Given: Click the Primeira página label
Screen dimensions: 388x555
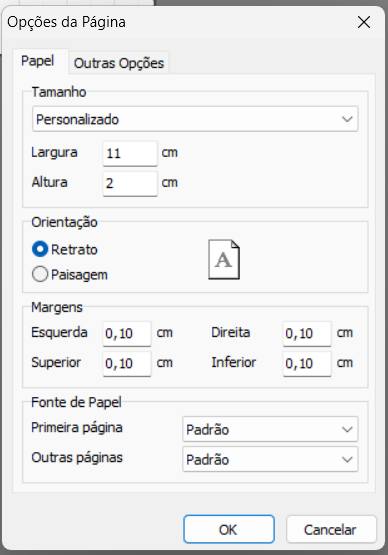Looking at the screenshot, I should pyautogui.click(x=77, y=428).
